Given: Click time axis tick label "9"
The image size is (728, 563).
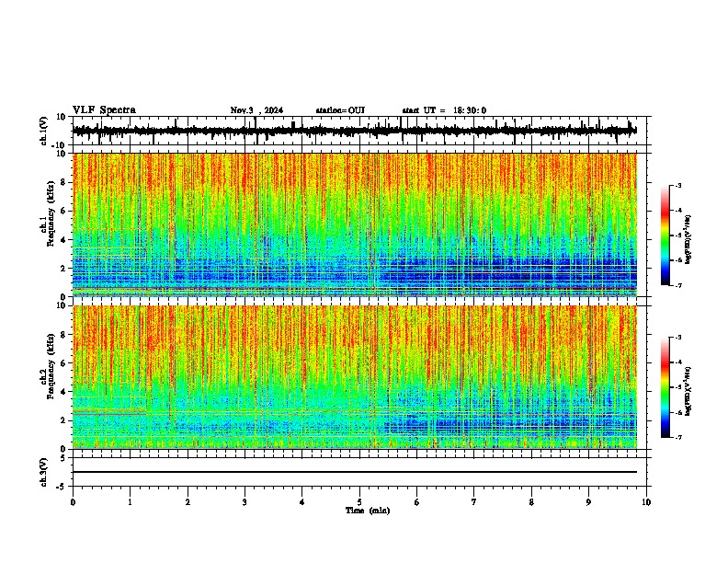Looking at the screenshot, I should [588, 502].
